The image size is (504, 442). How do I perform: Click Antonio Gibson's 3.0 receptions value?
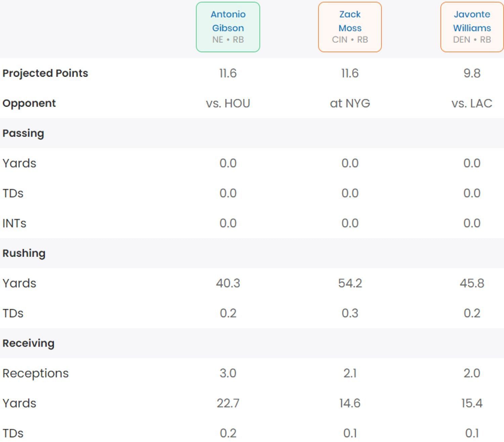coord(228,373)
